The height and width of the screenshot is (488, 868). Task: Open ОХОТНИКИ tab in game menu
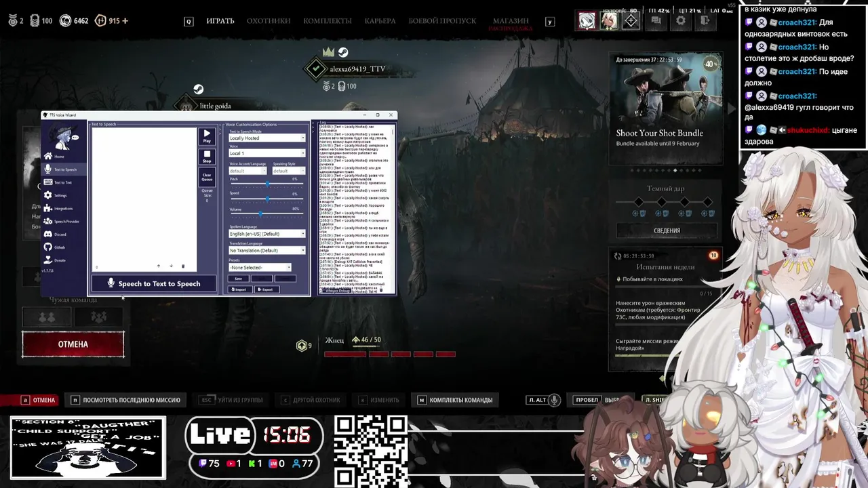click(x=269, y=21)
